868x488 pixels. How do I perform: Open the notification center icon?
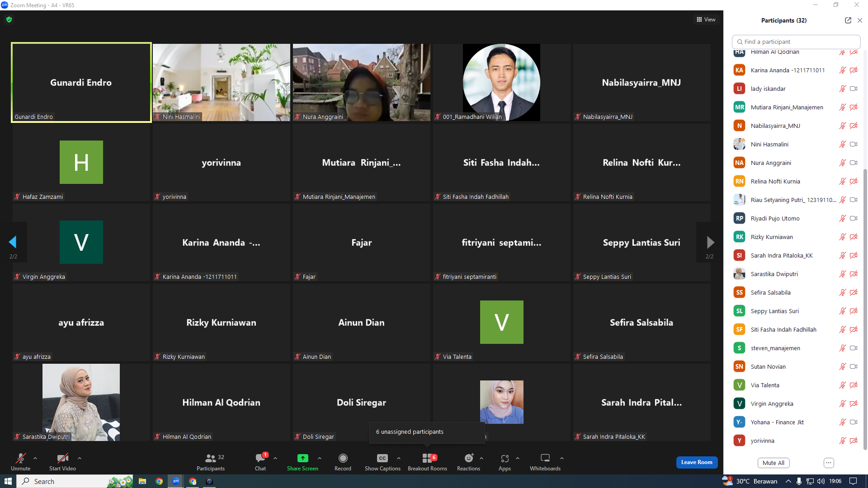pos(854,481)
